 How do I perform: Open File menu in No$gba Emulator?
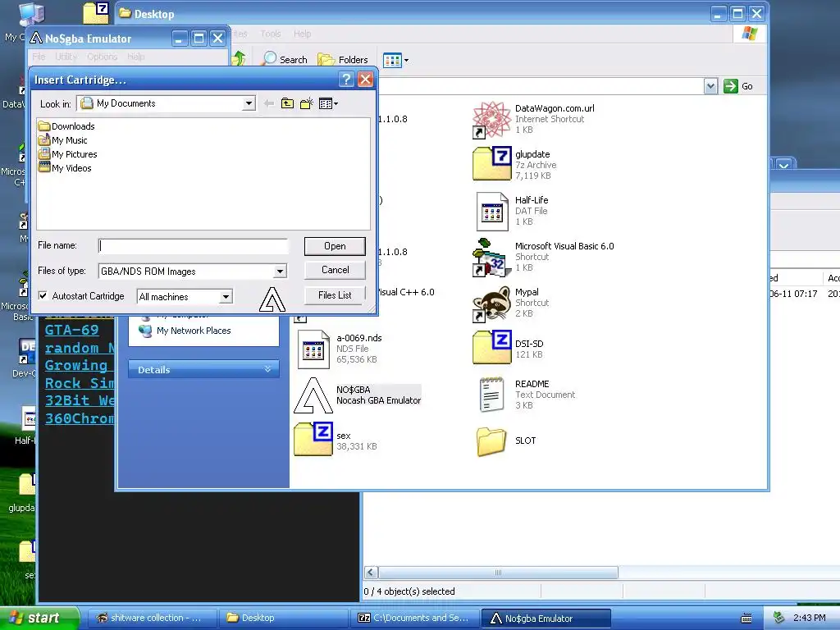click(x=39, y=57)
